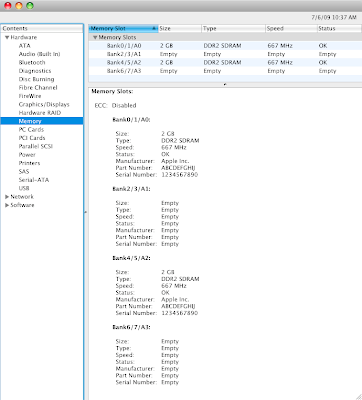The width and height of the screenshot is (362, 400).
Task: Sort by the Speed column header
Action: pyautogui.click(x=291, y=29)
